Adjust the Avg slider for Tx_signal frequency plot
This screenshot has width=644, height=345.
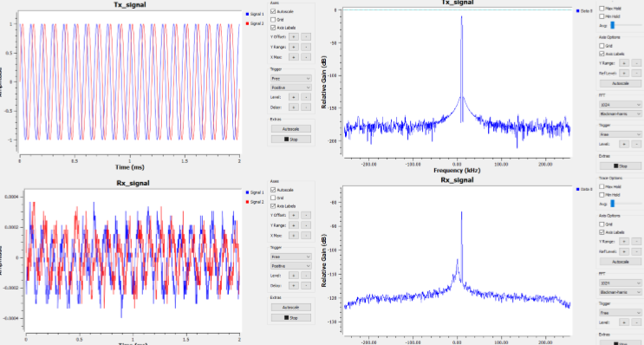tap(613, 25)
